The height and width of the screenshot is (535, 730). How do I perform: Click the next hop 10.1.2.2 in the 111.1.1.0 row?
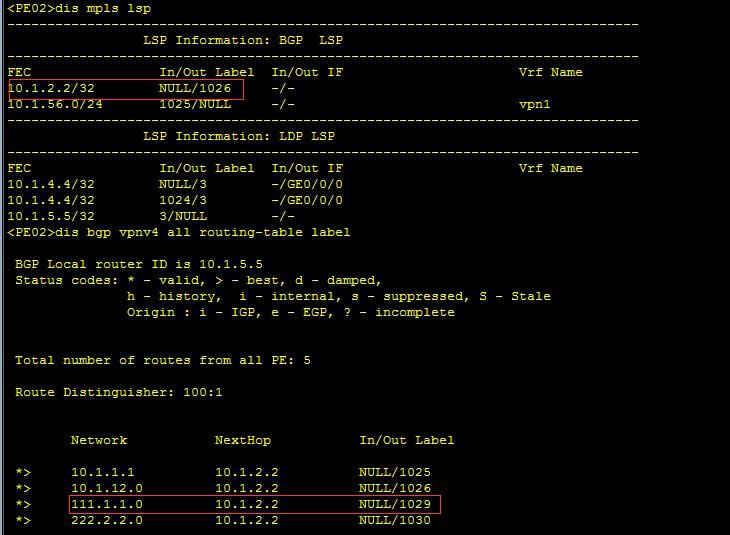point(247,504)
